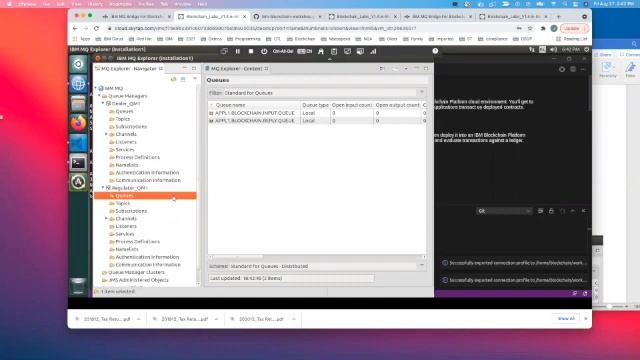Select Subscriptions under Dealer_QM1
The height and width of the screenshot is (360, 640).
pyautogui.click(x=131, y=127)
